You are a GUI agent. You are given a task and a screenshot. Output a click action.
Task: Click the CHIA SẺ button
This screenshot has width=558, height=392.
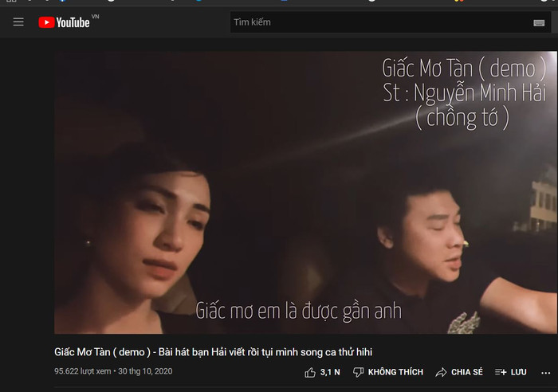click(x=466, y=372)
